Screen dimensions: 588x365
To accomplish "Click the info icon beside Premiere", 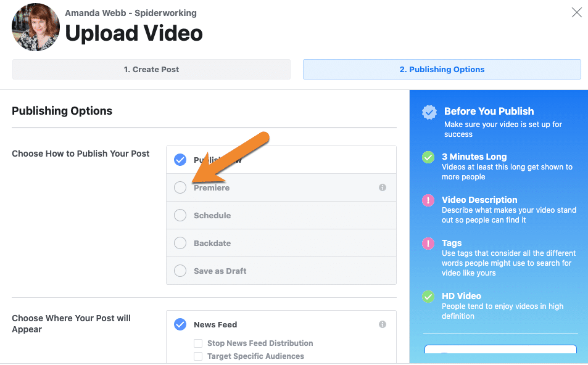I will [x=383, y=187].
